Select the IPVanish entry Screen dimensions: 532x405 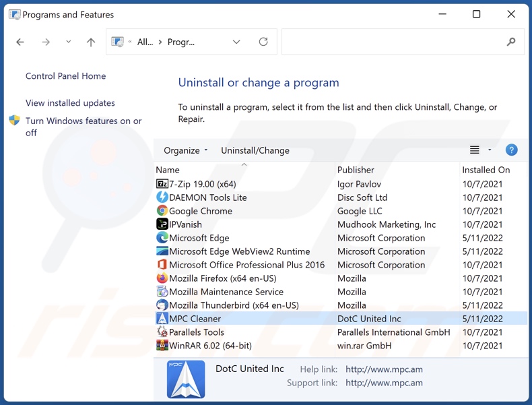coord(341,224)
